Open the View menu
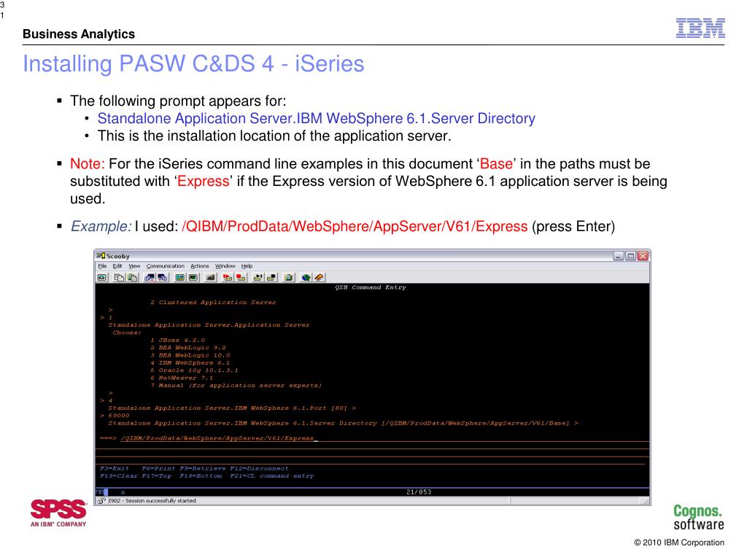Screen dimensions: 747x560 (x=134, y=266)
